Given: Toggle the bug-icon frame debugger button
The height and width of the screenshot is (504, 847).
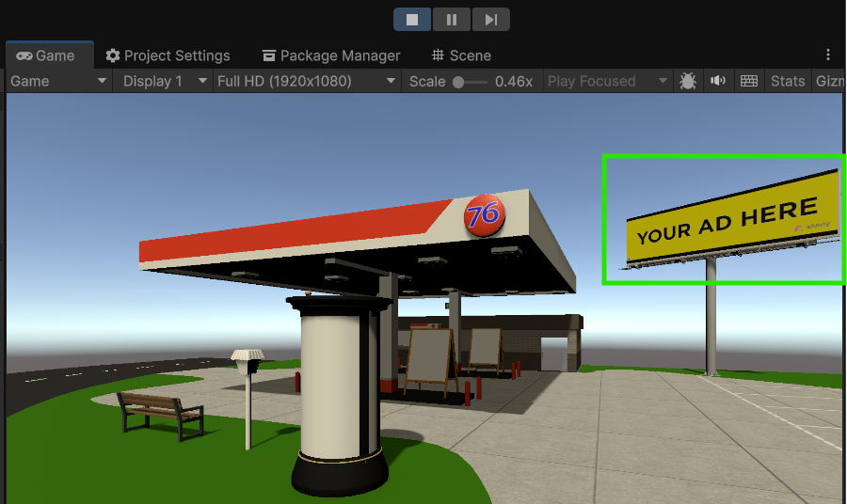Looking at the screenshot, I should (688, 81).
